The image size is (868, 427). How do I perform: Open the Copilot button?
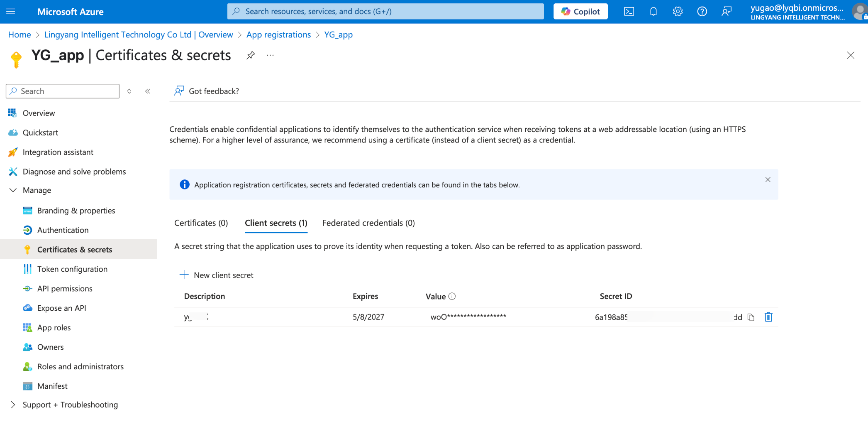point(580,12)
